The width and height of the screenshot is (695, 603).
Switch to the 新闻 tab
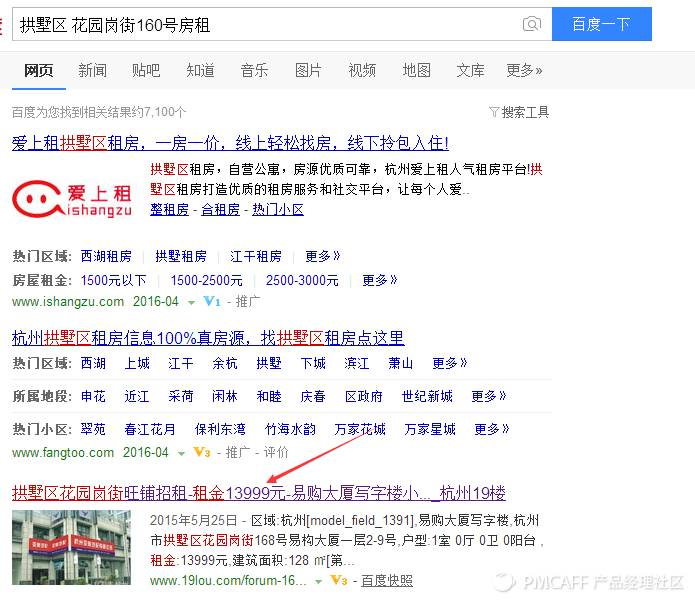(x=93, y=70)
